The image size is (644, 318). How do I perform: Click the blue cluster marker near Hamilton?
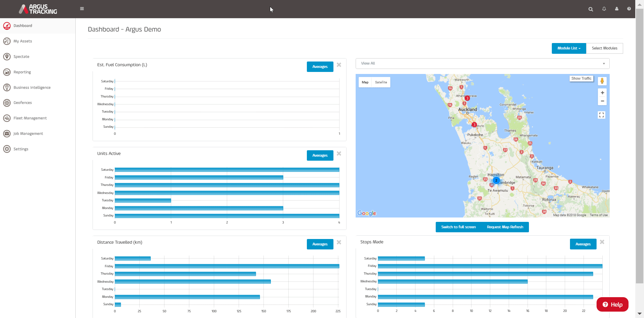coord(496,181)
